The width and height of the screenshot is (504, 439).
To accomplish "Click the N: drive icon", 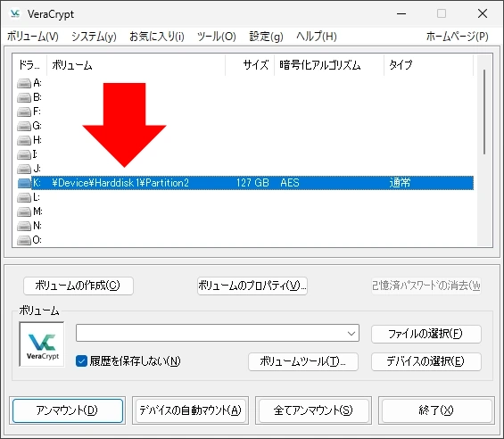I will [24, 226].
